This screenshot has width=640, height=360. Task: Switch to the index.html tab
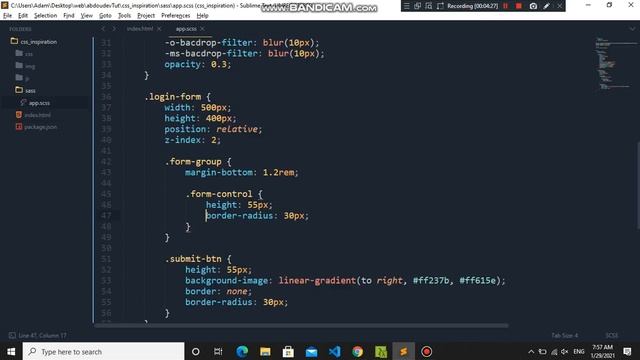click(x=140, y=29)
